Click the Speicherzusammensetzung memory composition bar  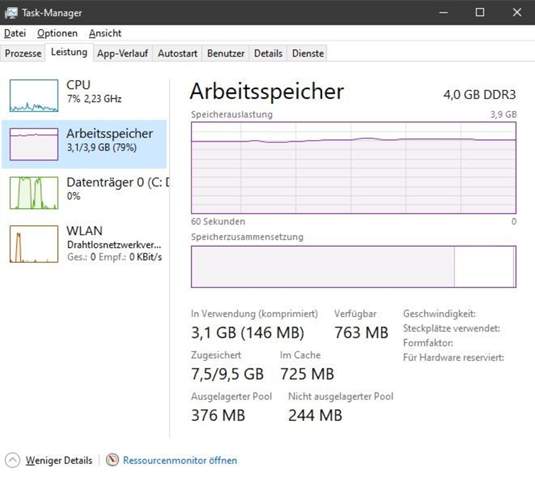[x=353, y=266]
